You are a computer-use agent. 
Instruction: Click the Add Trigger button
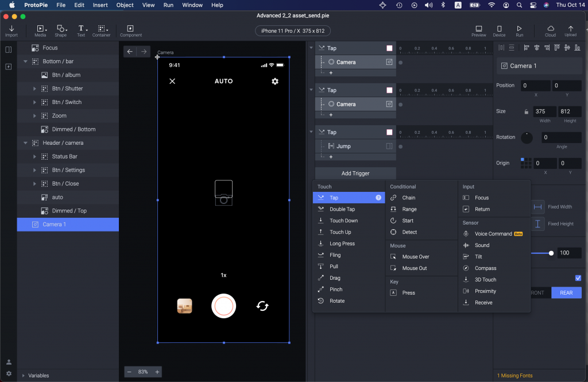[x=355, y=173]
